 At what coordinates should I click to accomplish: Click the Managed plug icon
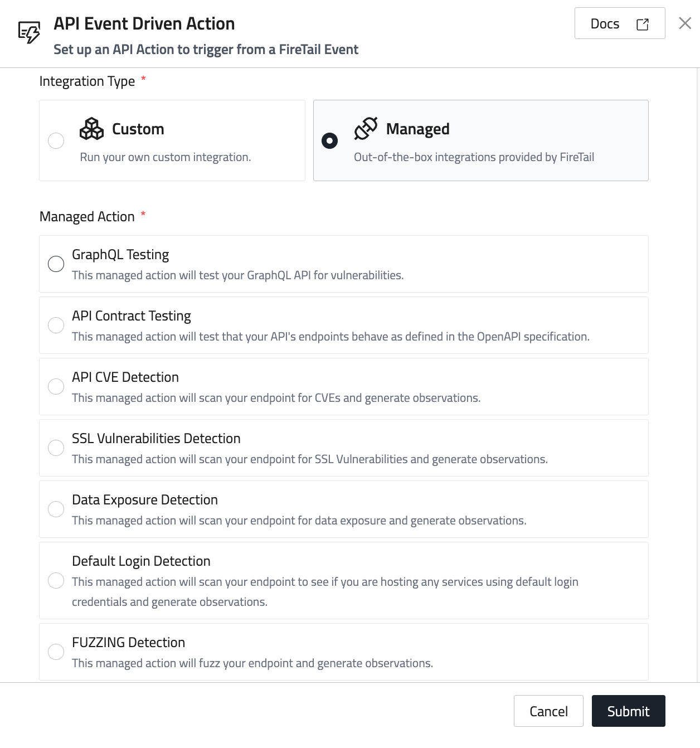click(x=366, y=129)
